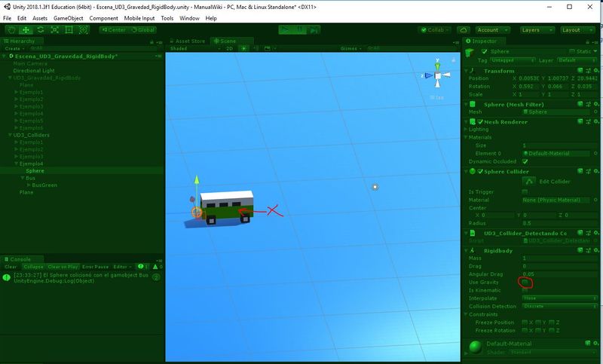Open the Gizmos dropdown
603x364 pixels.
click(350, 48)
